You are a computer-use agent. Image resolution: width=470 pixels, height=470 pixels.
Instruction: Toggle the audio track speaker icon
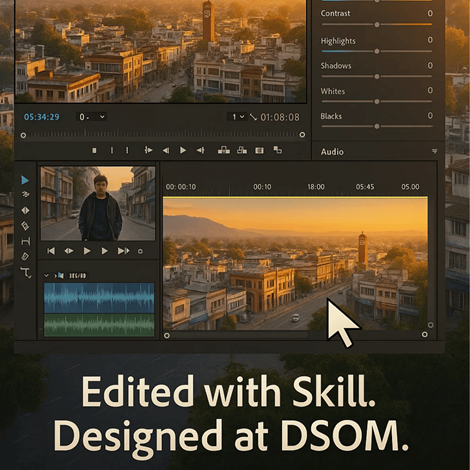point(61,275)
